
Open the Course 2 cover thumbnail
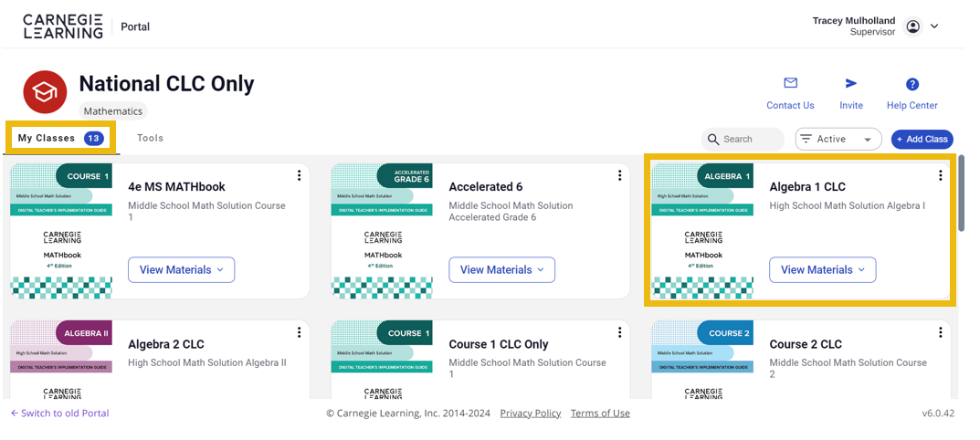coord(702,360)
